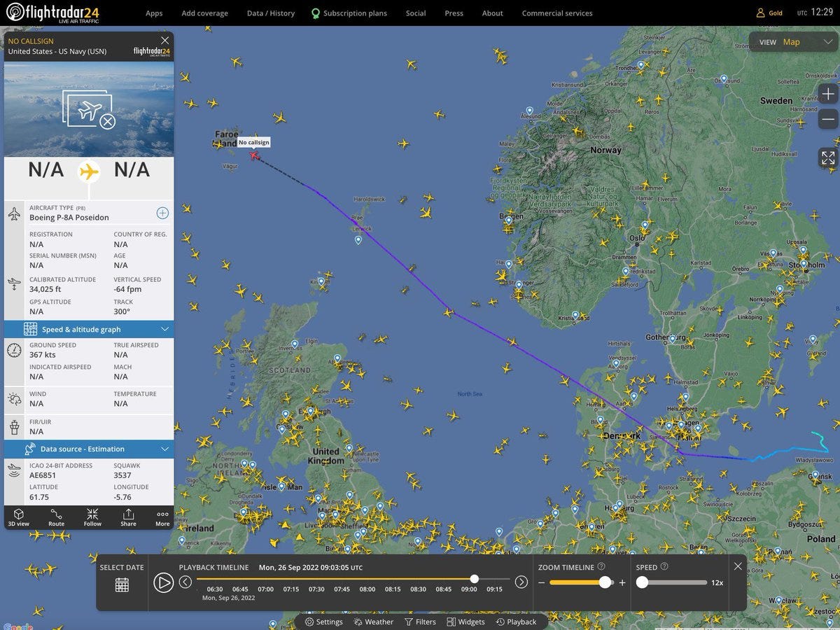This screenshot has width=840, height=630.
Task: Click the aircraft icon between N/A airports
Action: point(89,171)
